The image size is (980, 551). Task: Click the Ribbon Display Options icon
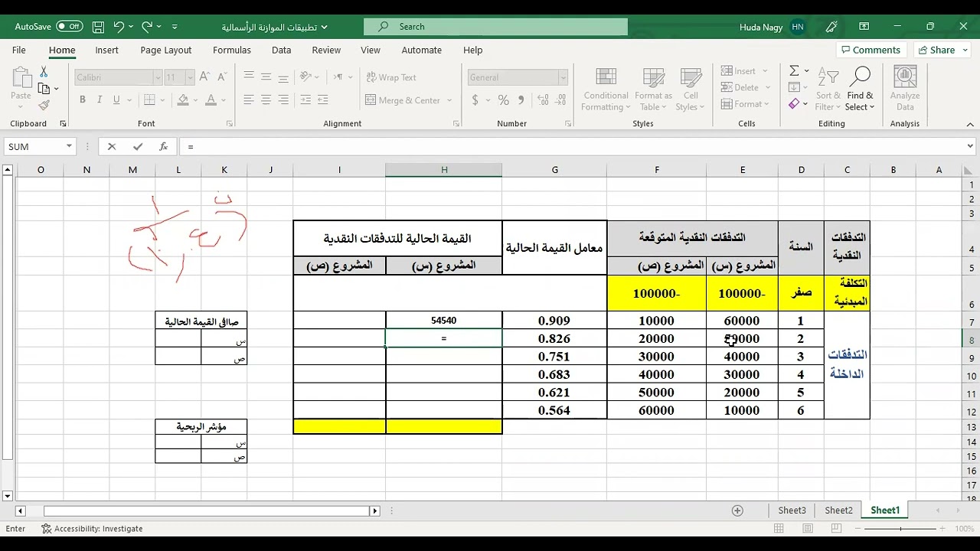[x=864, y=27]
